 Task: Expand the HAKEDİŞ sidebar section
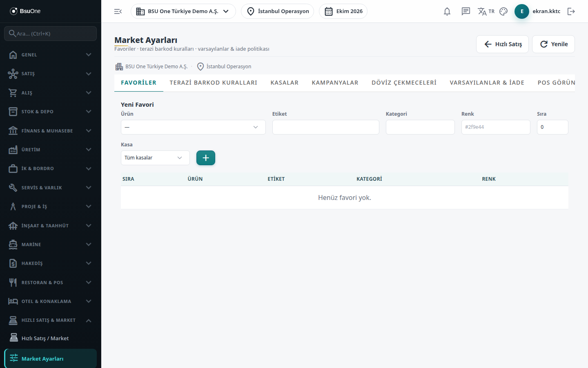pyautogui.click(x=51, y=263)
